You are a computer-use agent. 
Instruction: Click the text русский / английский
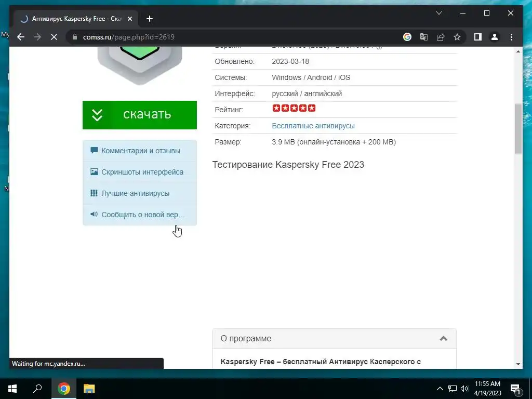pyautogui.click(x=307, y=94)
